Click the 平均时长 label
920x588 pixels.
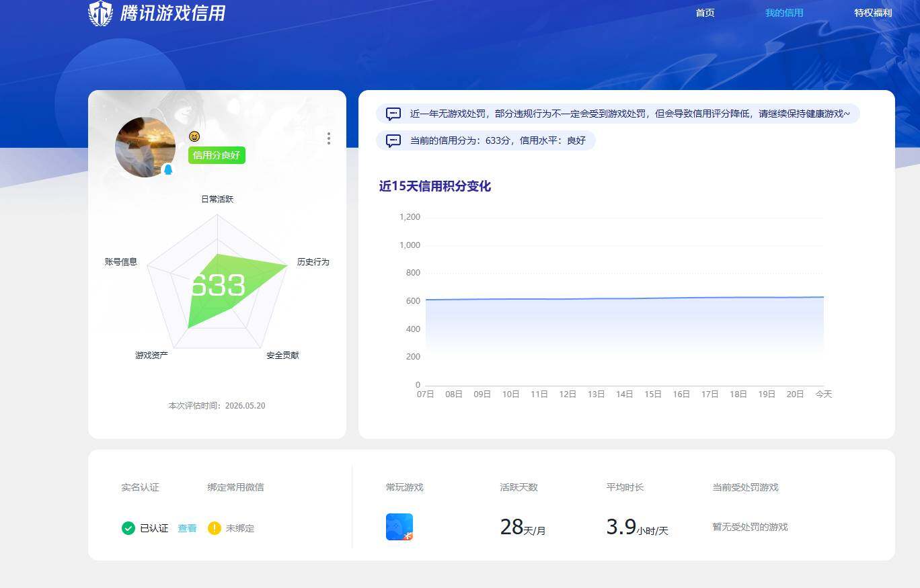tap(625, 487)
